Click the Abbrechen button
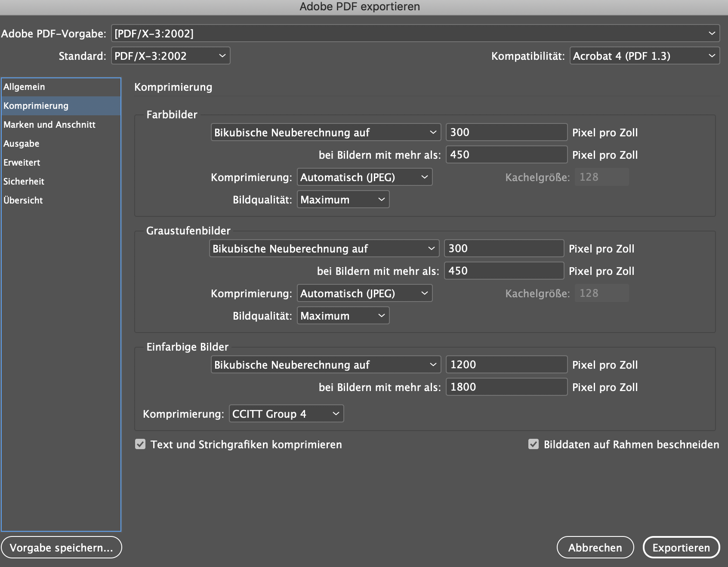 pos(595,548)
